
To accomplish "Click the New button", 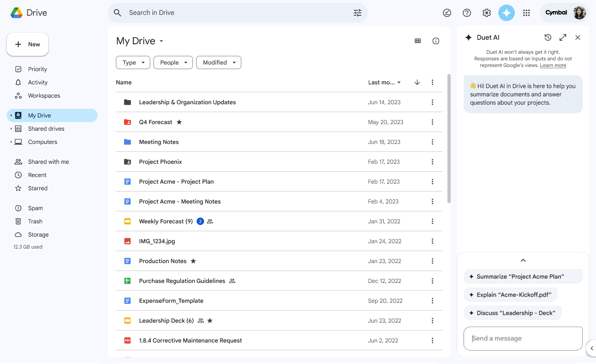I will [28, 44].
